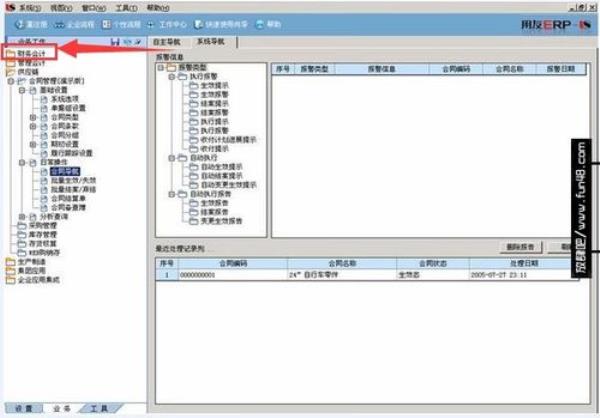The height and width of the screenshot is (418, 600).
Task: Expand the 合同条款 node
Action: pyautogui.click(x=33, y=126)
